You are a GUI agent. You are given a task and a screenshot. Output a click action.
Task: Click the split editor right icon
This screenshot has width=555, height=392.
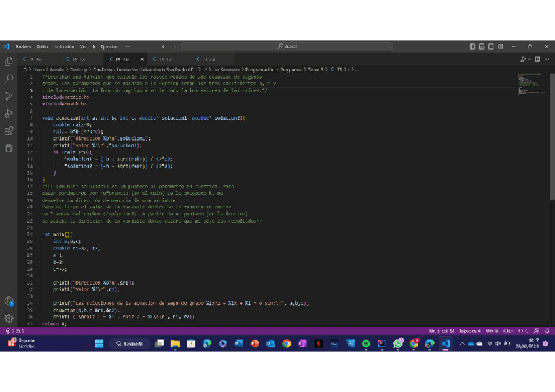pyautogui.click(x=537, y=59)
